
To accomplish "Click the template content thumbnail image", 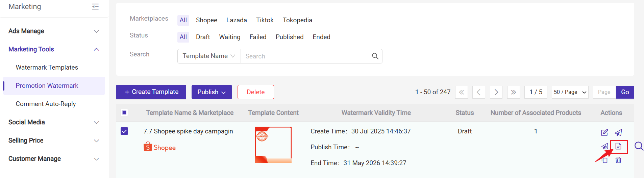I will coord(273,145).
